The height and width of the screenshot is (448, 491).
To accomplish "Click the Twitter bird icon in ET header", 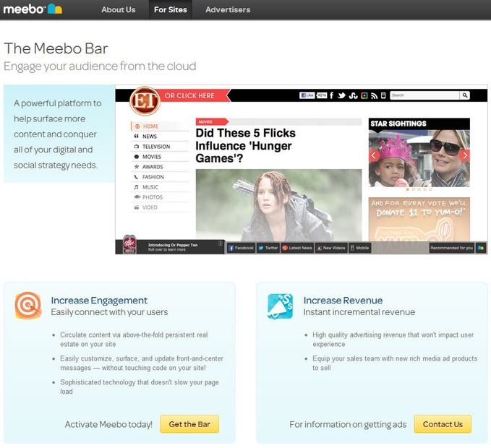I will tap(341, 95).
